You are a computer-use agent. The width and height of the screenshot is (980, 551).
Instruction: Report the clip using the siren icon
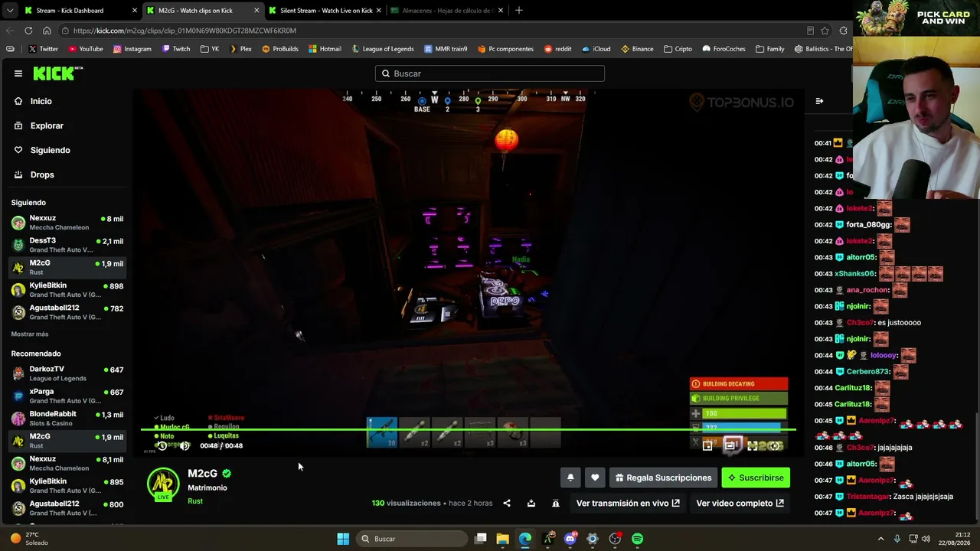[556, 503]
